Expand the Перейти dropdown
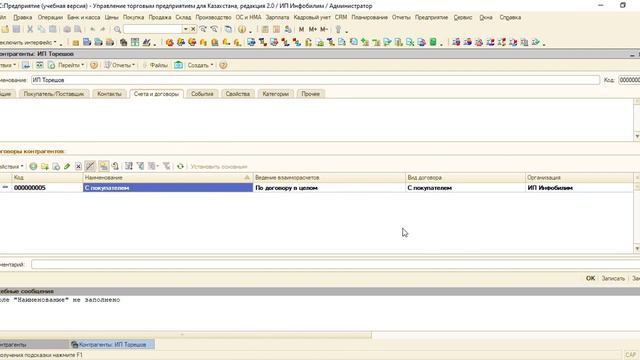The height and width of the screenshot is (360, 640). (71, 65)
